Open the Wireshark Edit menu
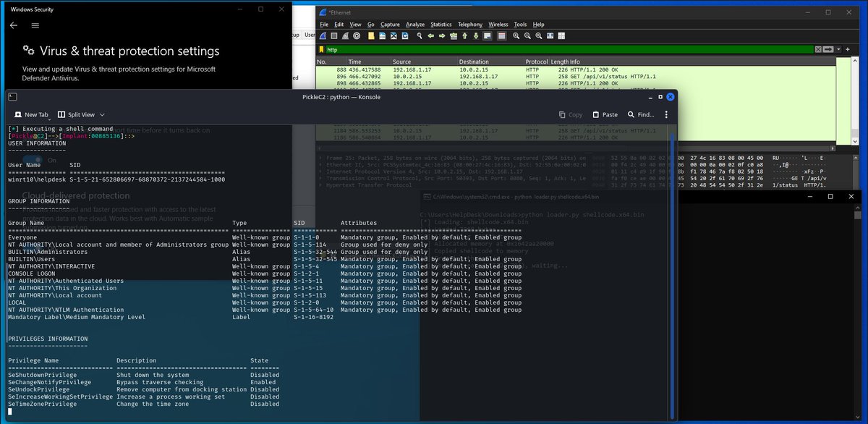Image resolution: width=868 pixels, height=424 pixels. tap(339, 24)
